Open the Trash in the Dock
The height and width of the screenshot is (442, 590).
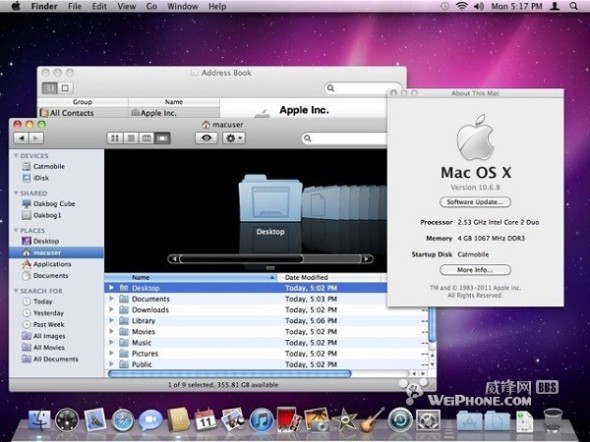553,419
